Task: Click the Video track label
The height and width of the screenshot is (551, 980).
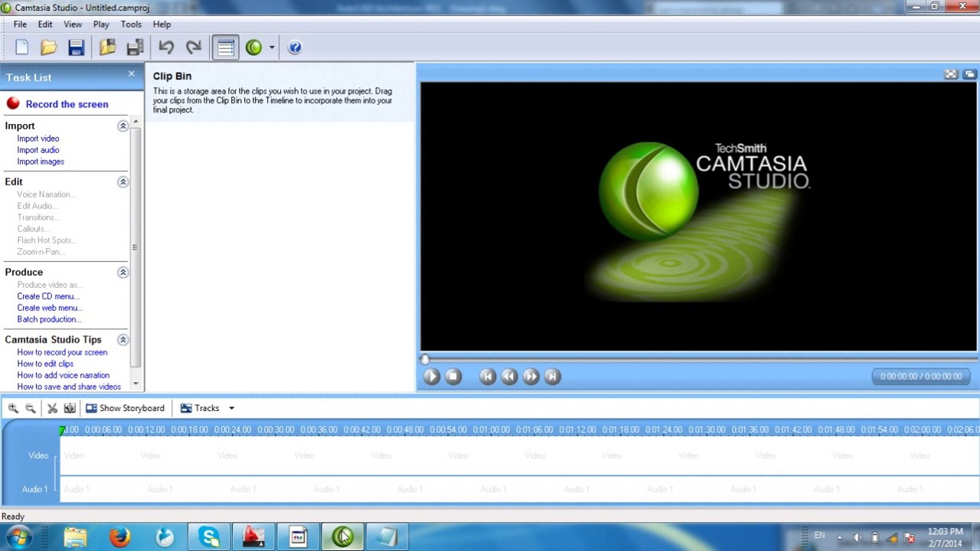Action: (x=38, y=455)
